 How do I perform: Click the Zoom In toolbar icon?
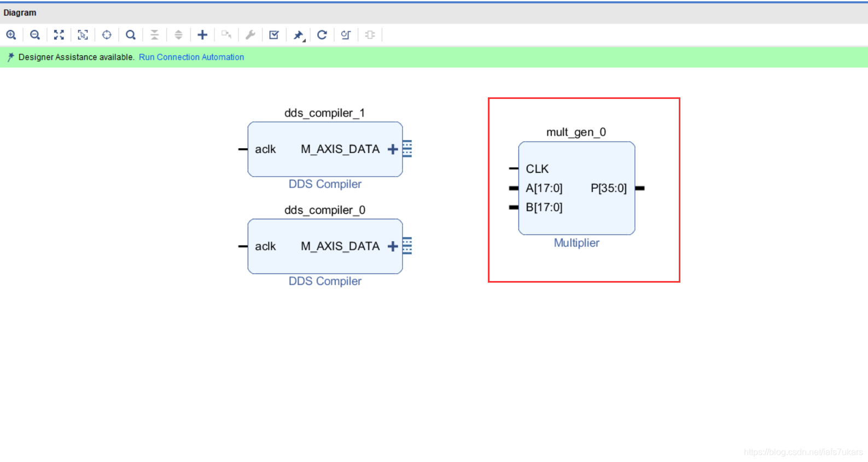(11, 35)
